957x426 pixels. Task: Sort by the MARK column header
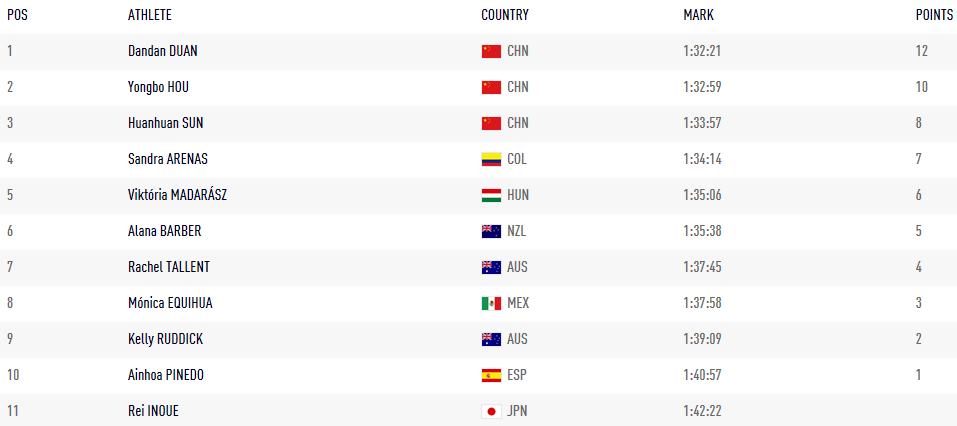[x=698, y=16]
